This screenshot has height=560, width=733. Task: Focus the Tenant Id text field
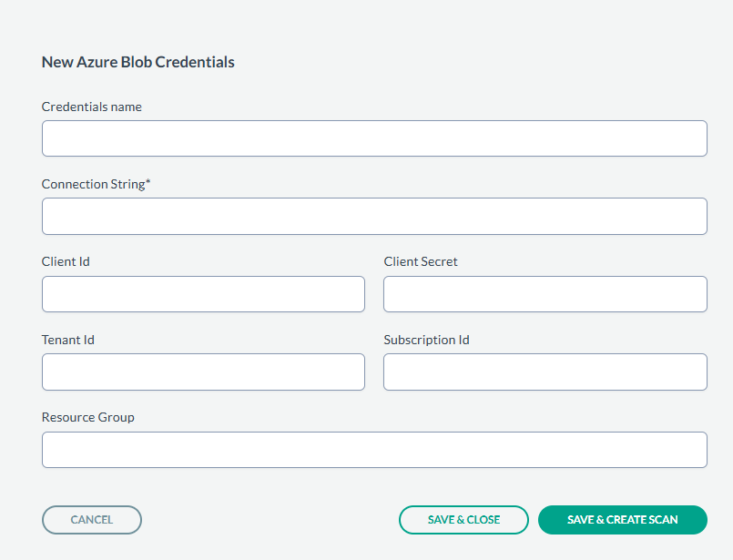tap(203, 372)
